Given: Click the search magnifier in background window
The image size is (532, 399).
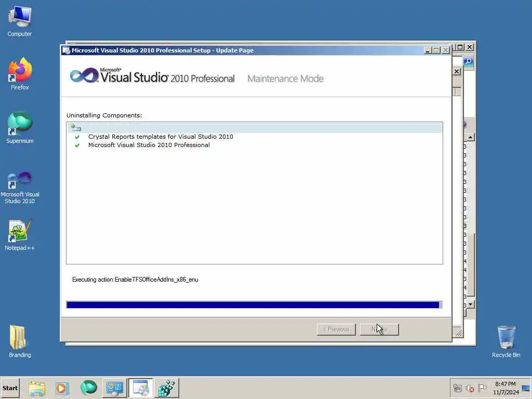Looking at the screenshot, I should pyautogui.click(x=469, y=62).
